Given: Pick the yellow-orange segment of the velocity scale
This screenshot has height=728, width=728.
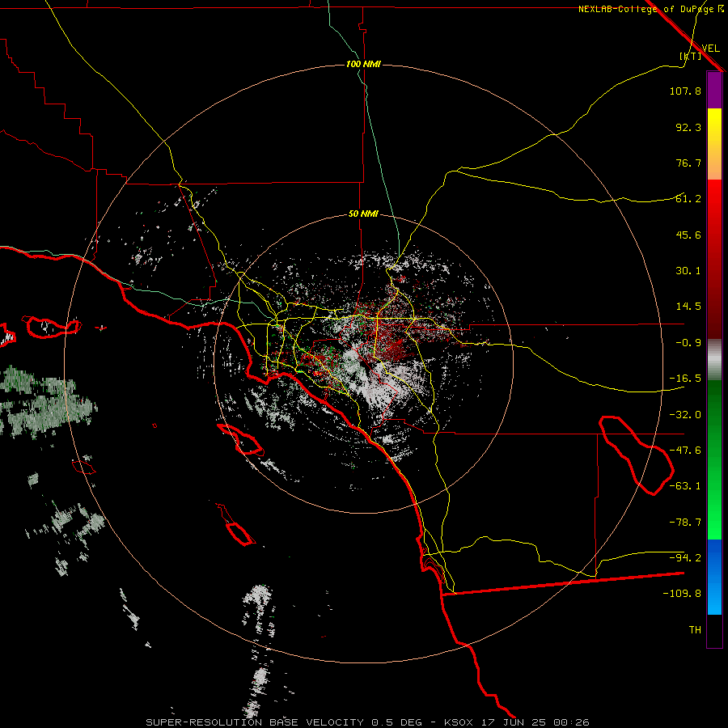Looking at the screenshot, I should click(x=714, y=144).
